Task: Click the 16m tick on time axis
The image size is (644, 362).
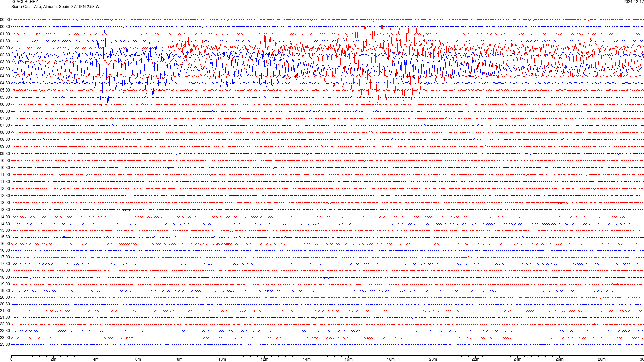Action: (x=349, y=359)
